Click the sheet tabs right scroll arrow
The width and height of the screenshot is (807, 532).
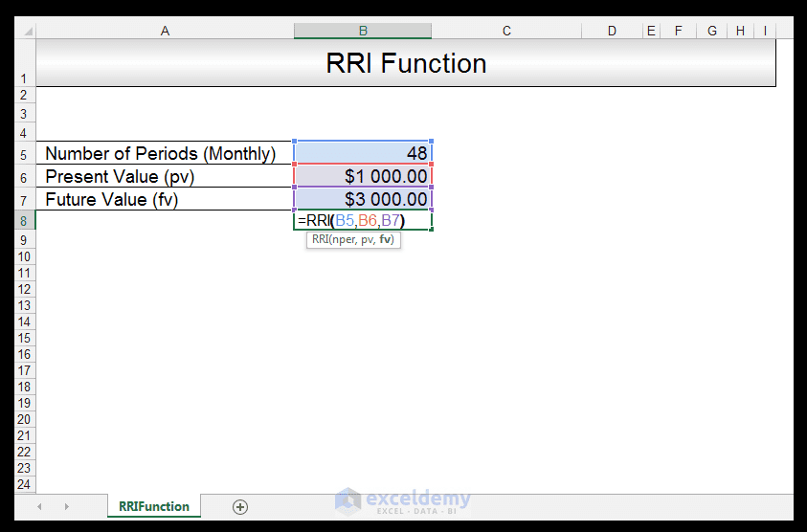[x=66, y=507]
